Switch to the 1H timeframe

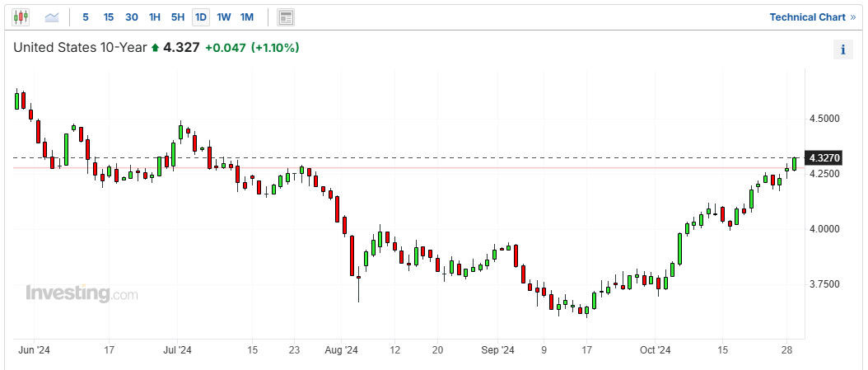155,17
